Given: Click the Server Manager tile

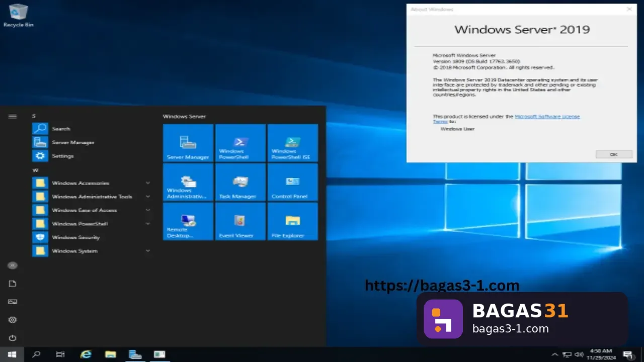Looking at the screenshot, I should 188,143.
